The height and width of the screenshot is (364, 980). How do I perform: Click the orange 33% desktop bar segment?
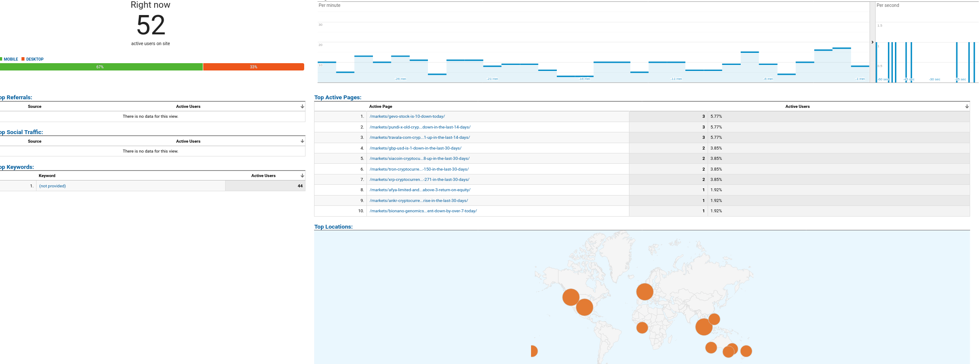pos(253,67)
